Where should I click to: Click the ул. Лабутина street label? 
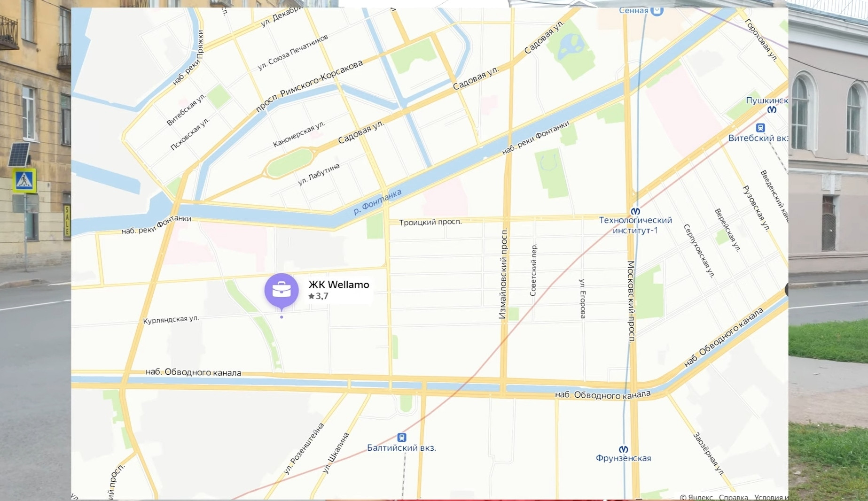click(319, 174)
